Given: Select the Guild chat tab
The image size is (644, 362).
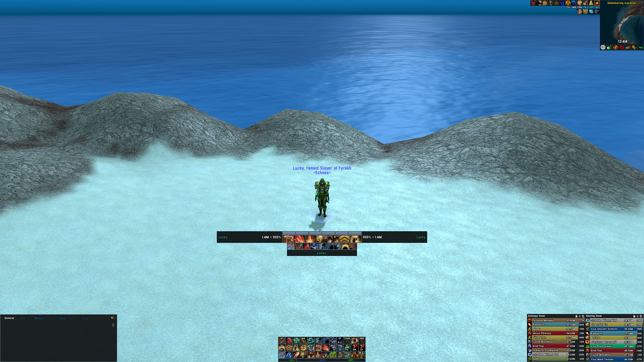Looking at the screenshot, I should (x=61, y=318).
